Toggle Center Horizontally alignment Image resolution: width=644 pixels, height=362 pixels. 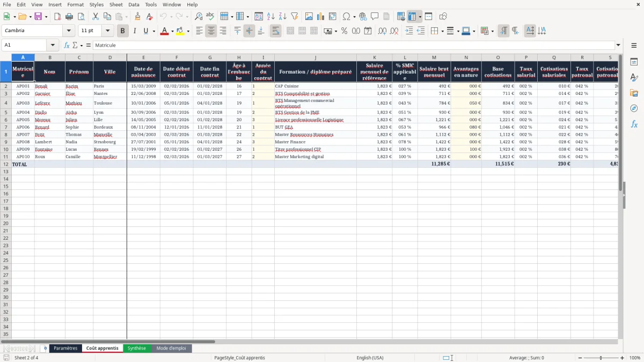(211, 31)
